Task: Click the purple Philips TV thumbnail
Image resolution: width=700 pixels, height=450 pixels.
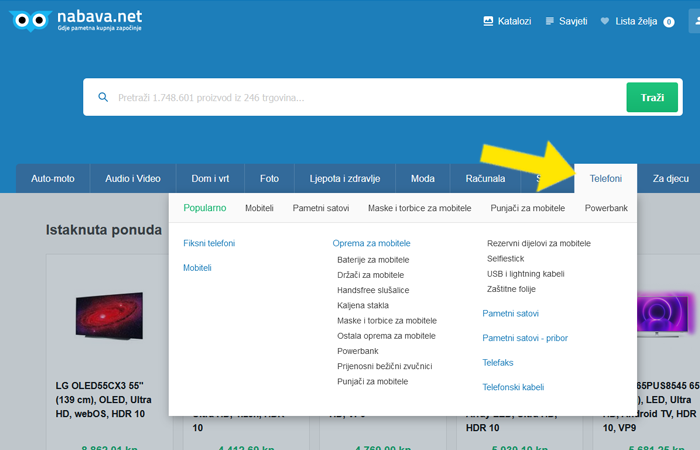Action: 663,313
